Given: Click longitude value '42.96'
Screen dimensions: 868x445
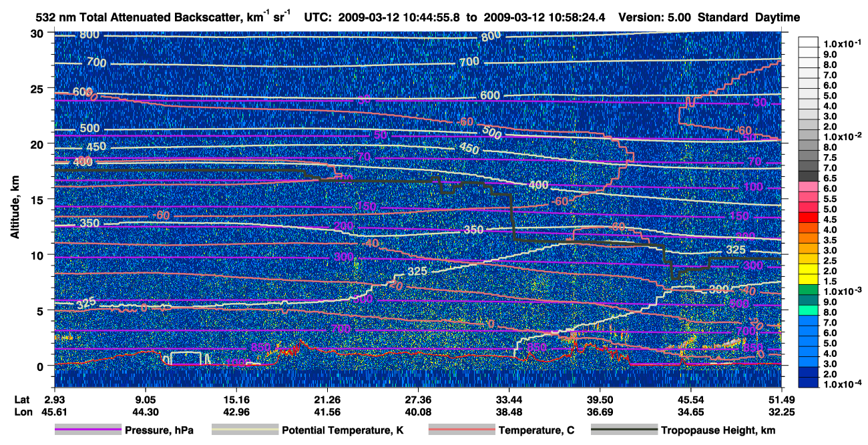Looking at the screenshot, I should (x=236, y=412).
